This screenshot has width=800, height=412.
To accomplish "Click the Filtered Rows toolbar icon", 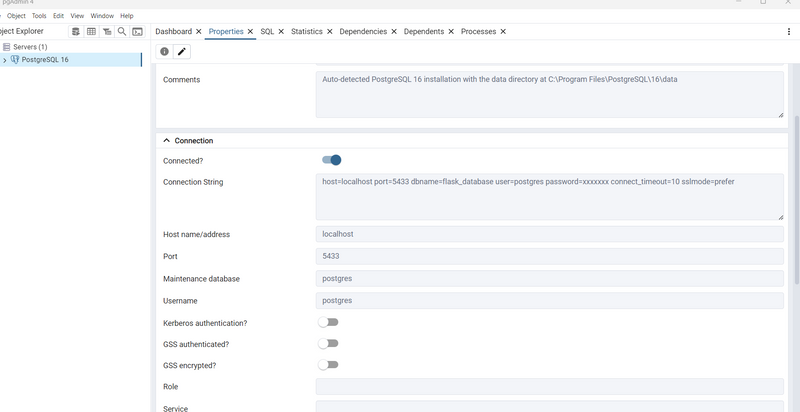I will tap(107, 32).
